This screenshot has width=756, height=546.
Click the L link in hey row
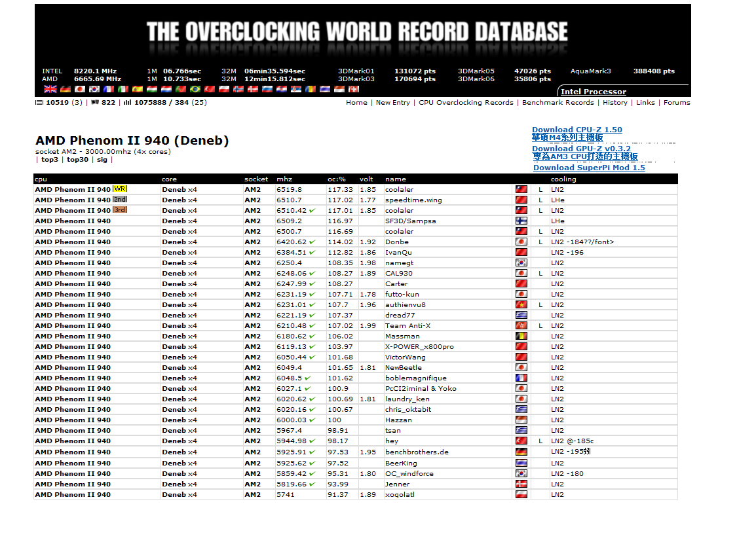tap(540, 441)
